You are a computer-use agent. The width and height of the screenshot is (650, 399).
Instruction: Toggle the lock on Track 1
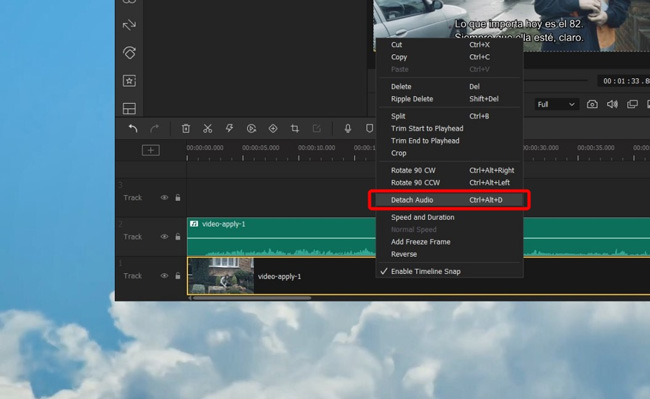pos(178,276)
